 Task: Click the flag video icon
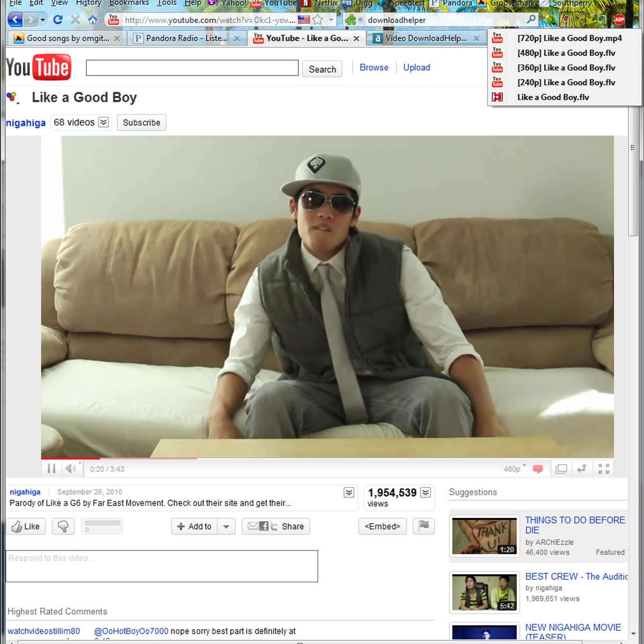(424, 526)
